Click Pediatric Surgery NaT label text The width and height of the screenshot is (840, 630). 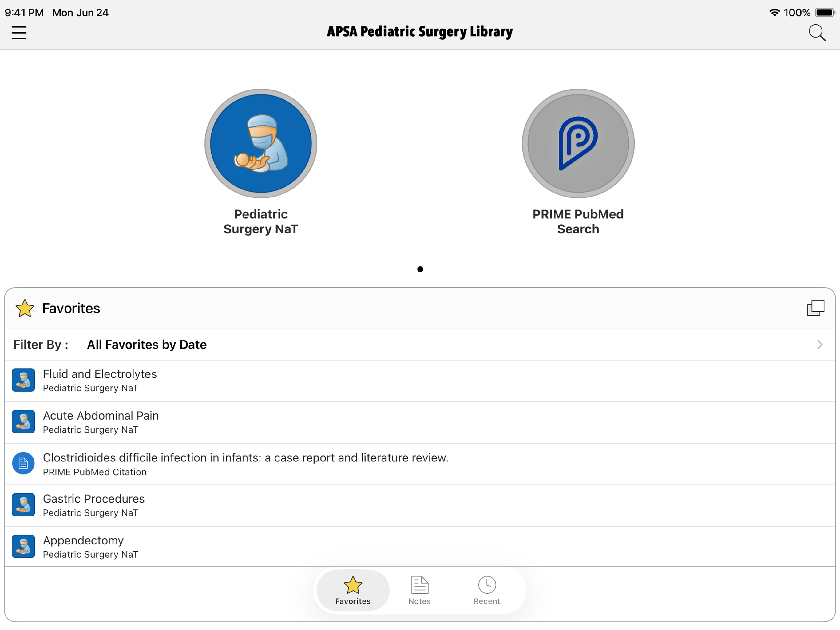(261, 221)
